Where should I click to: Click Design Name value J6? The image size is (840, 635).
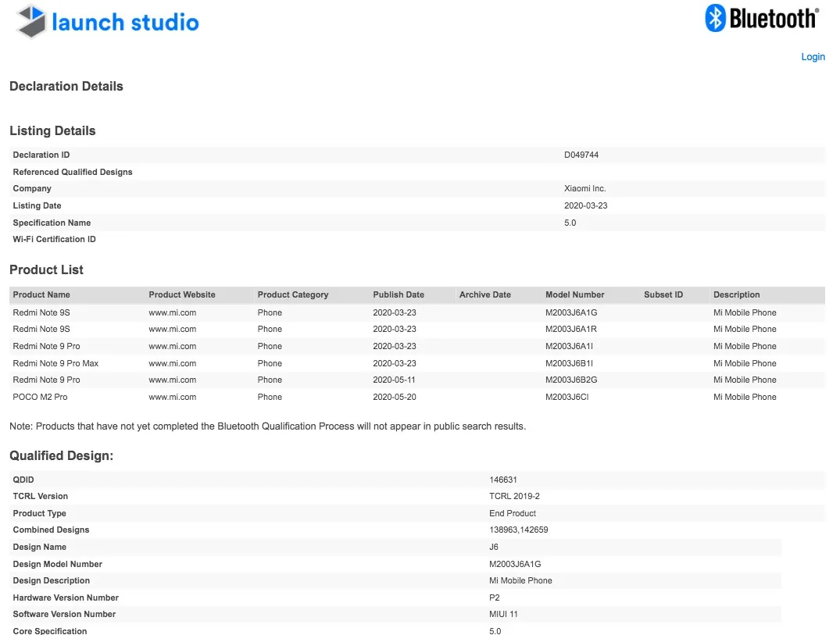493,547
